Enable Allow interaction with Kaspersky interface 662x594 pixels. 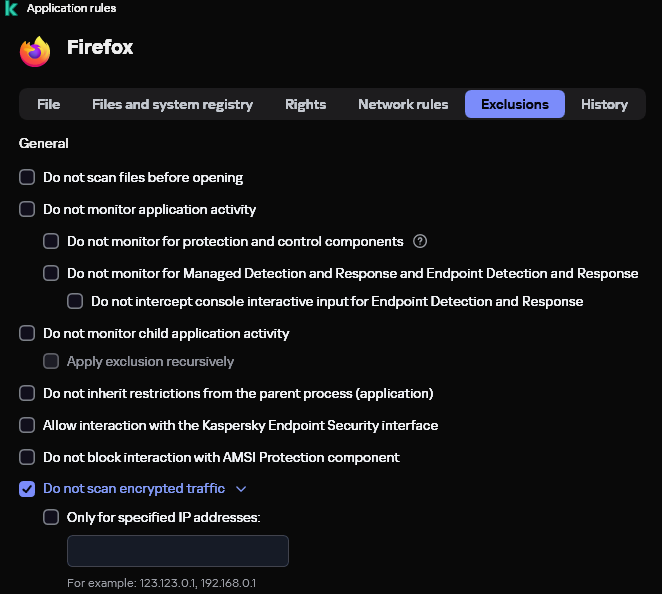[x=27, y=425]
